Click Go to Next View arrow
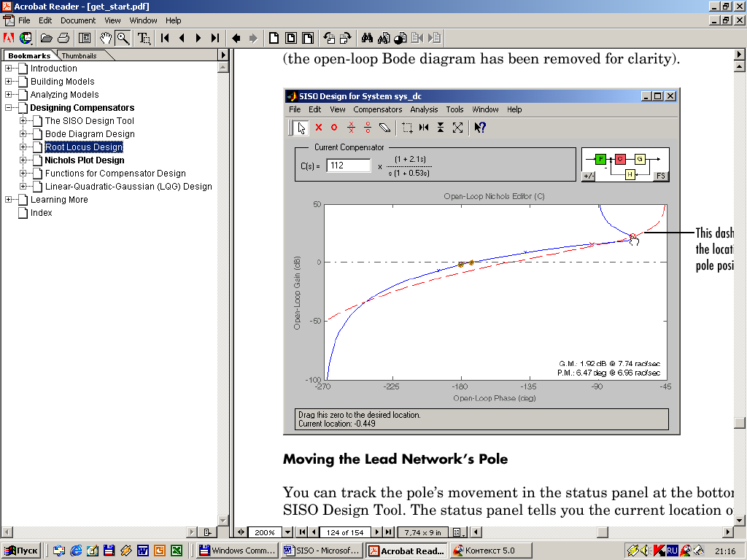Image resolution: width=747 pixels, height=560 pixels. coord(253,38)
